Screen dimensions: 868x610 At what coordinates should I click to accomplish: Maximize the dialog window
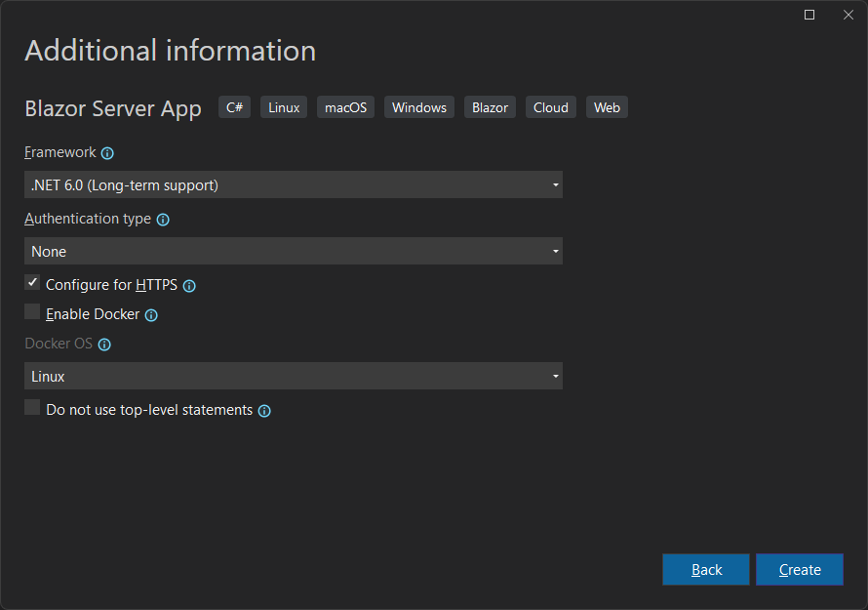(x=809, y=15)
